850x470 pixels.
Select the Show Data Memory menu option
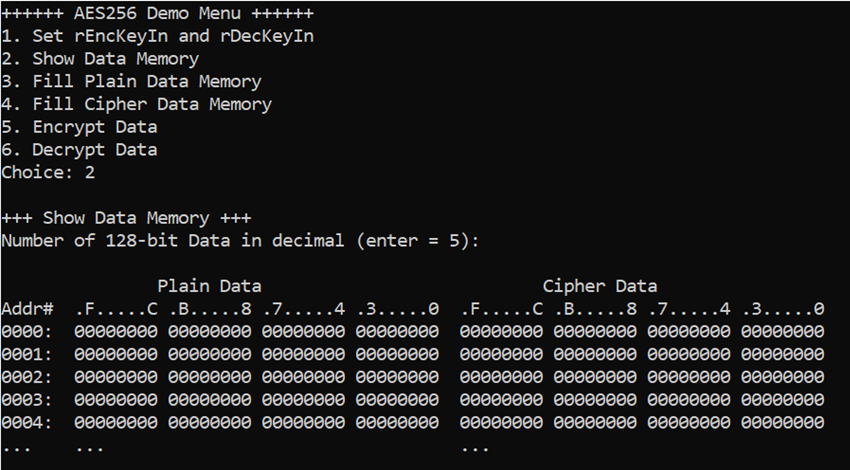pyautogui.click(x=100, y=59)
